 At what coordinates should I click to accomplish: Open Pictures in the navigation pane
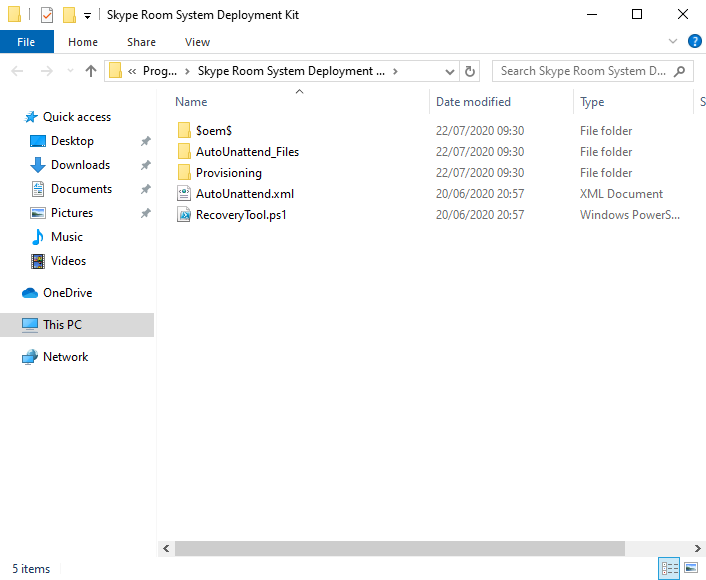click(x=72, y=213)
